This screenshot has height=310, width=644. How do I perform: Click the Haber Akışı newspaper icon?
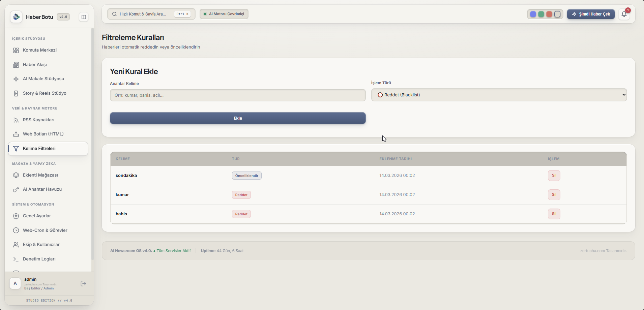click(x=16, y=65)
